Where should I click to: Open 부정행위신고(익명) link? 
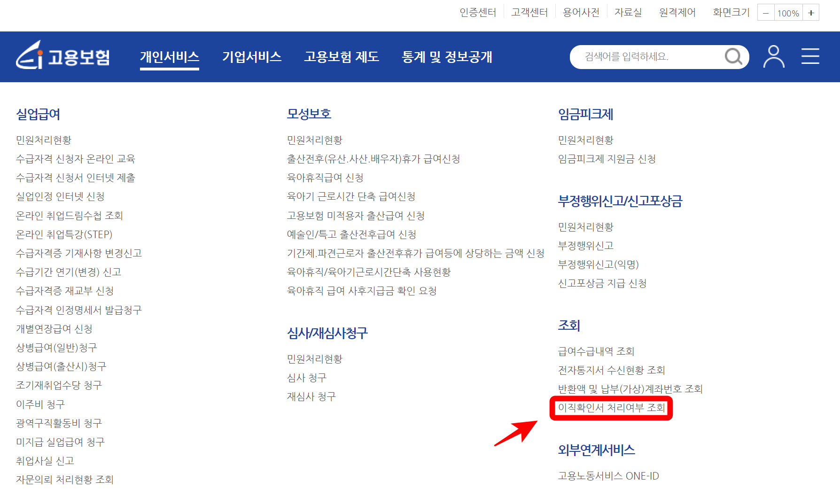(599, 264)
